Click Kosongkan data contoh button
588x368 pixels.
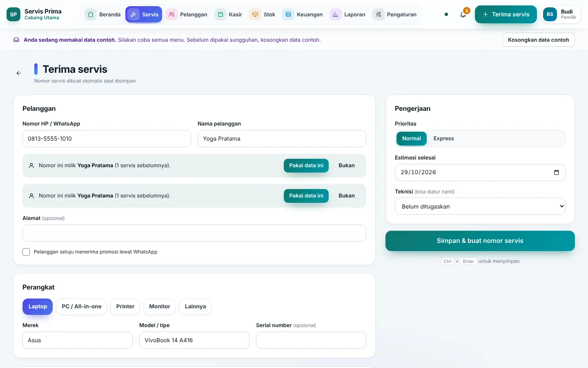click(539, 40)
